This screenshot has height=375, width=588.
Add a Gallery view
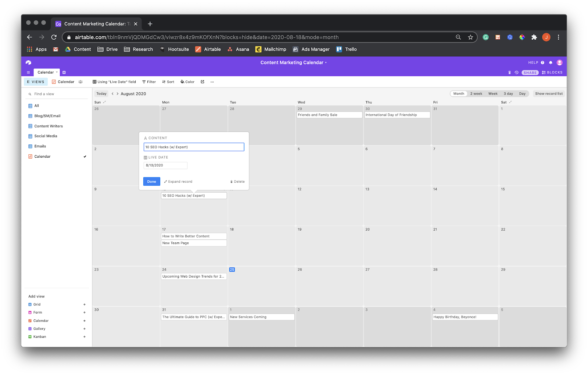tap(57, 329)
